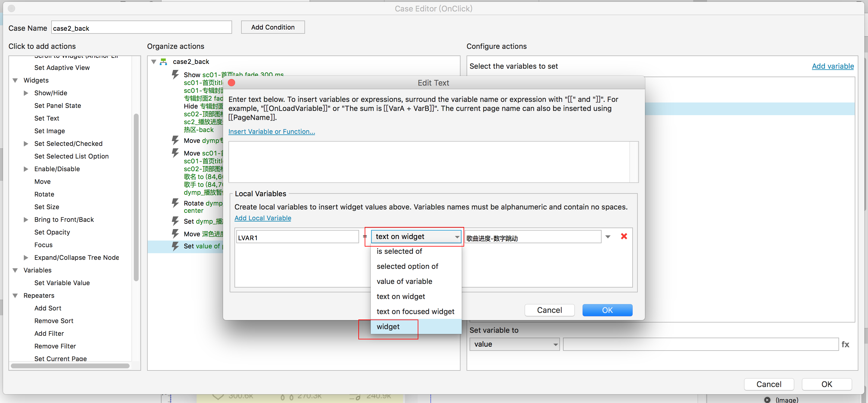The image size is (868, 403).
Task: Click the LVAR1 variable name field
Action: pyautogui.click(x=297, y=237)
